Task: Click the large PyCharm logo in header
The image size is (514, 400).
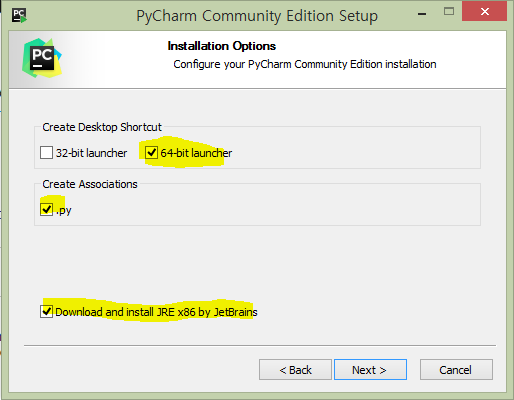Action: [42, 58]
